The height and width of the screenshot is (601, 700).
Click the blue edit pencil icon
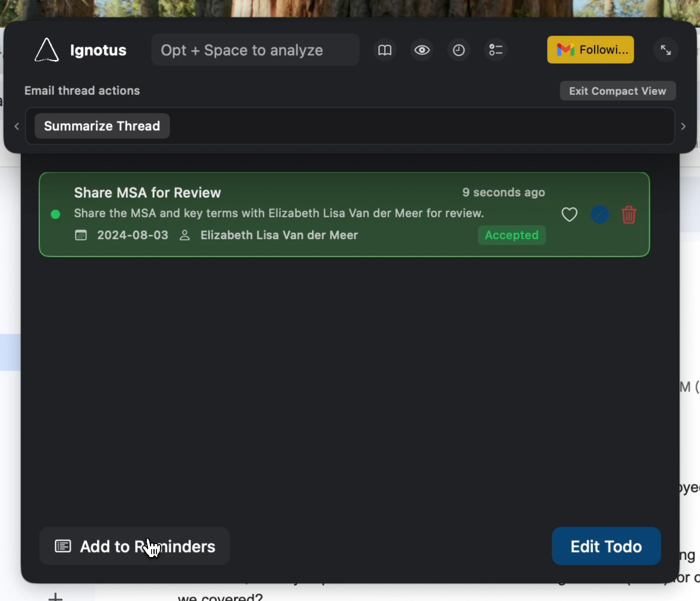tap(600, 214)
